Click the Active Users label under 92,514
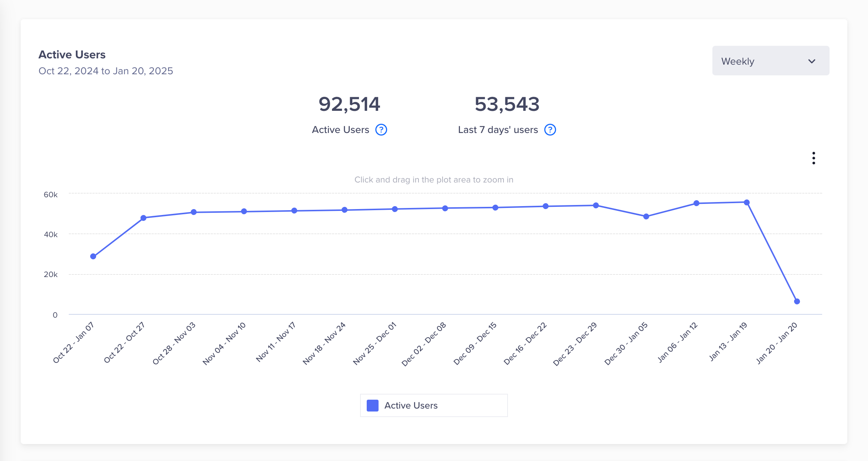The image size is (868, 461). (x=340, y=130)
